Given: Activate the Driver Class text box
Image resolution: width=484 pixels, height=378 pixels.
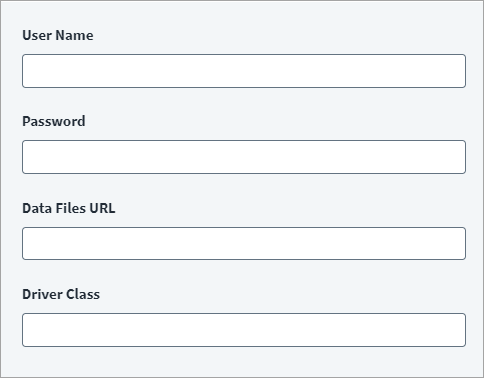Looking at the screenshot, I should 244,330.
